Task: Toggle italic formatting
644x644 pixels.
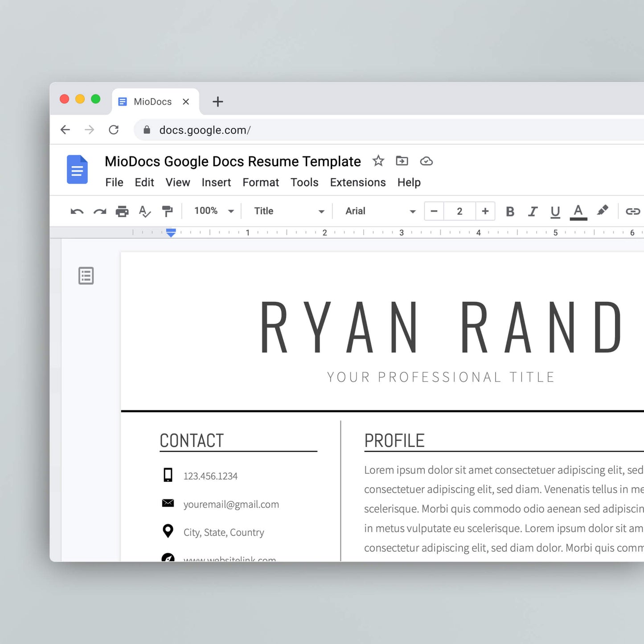Action: click(533, 211)
